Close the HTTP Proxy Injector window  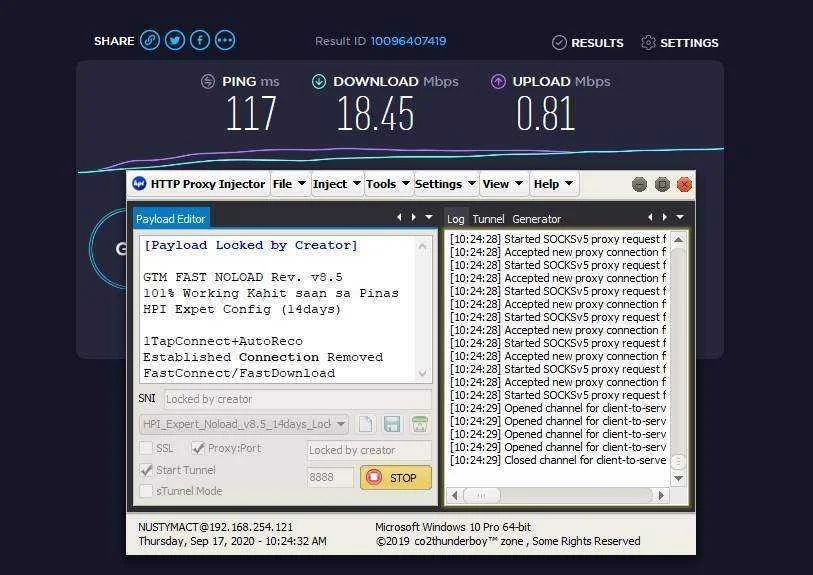tap(684, 185)
